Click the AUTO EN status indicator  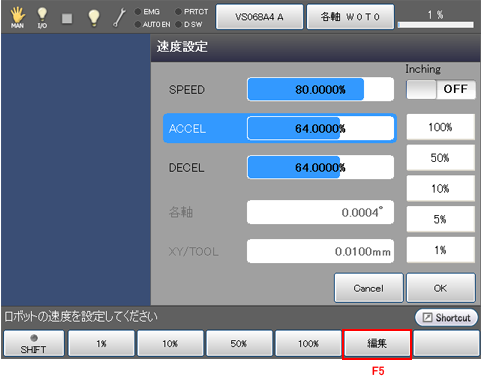tap(153, 24)
